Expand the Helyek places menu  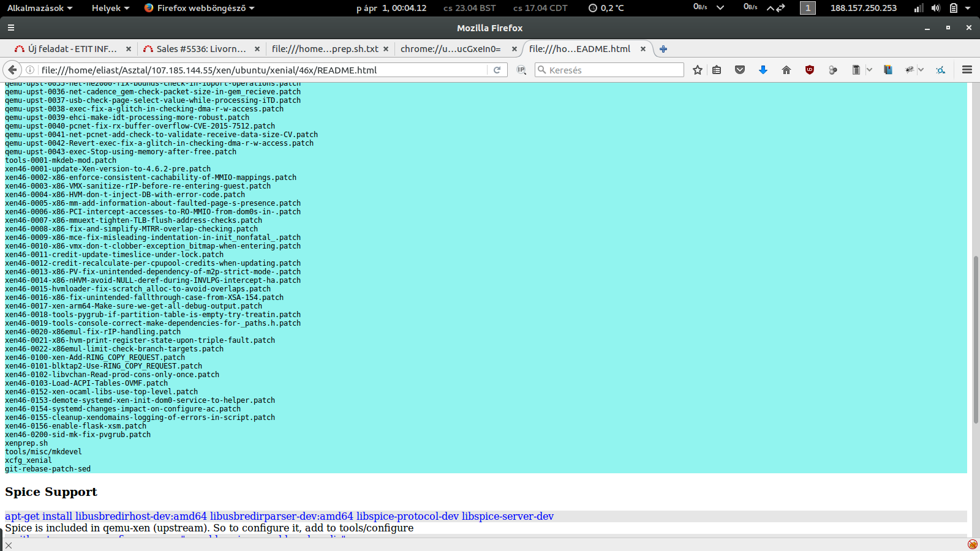click(x=110, y=8)
